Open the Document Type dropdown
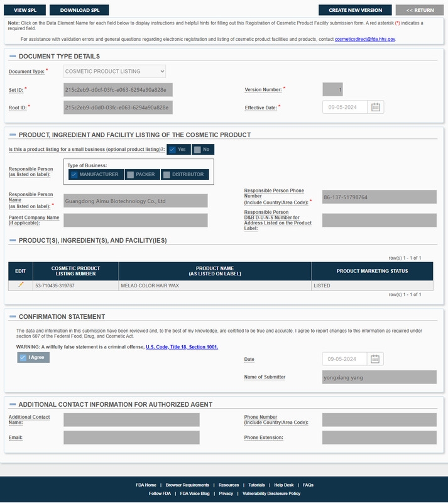Screen dimensions: 448x503 [x=114, y=71]
